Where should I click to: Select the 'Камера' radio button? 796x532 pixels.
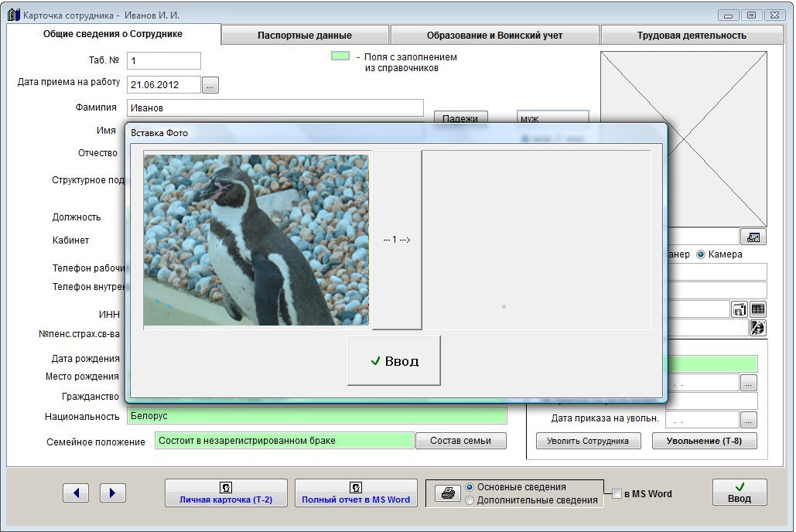[x=701, y=254]
